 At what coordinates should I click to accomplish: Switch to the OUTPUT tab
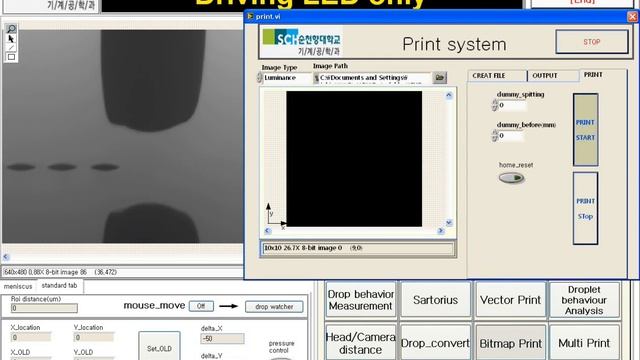[x=553, y=76]
